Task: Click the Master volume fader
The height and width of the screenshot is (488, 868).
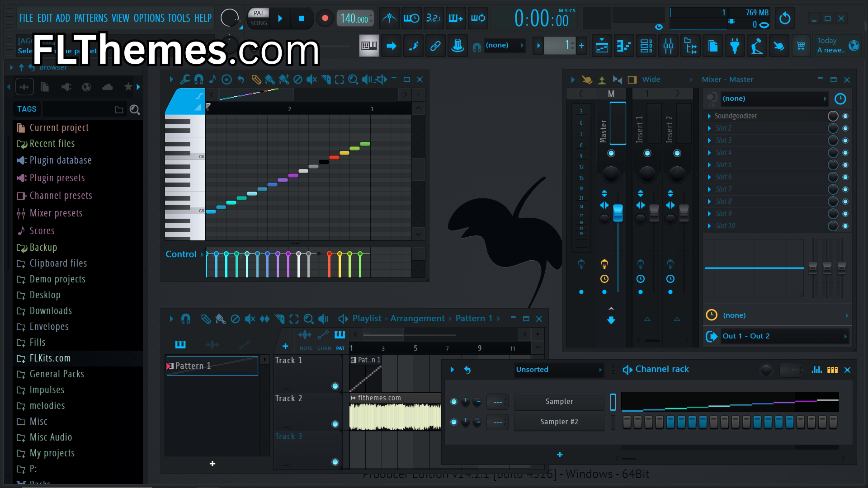Action: [618, 213]
